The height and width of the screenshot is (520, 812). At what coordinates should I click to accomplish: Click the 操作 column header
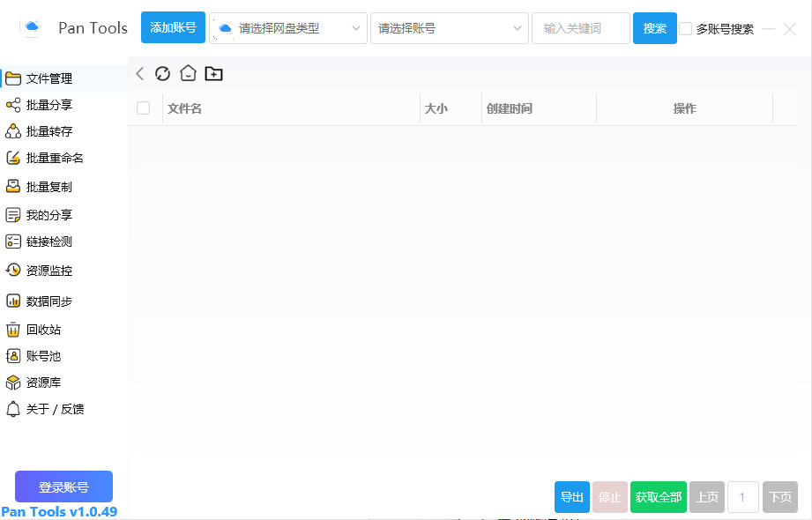click(x=685, y=108)
